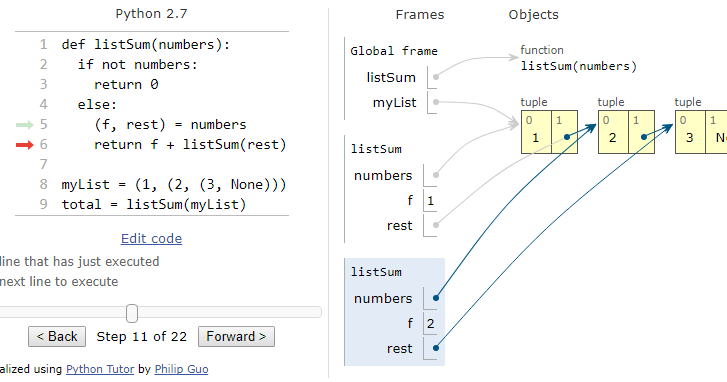
Task: Click the Frames column header
Action: 420,15
